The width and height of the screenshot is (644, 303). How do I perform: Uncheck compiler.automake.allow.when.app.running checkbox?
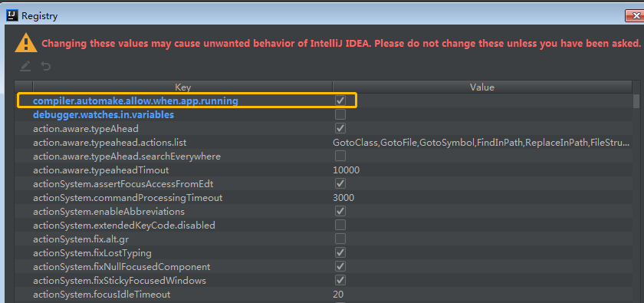coord(340,100)
